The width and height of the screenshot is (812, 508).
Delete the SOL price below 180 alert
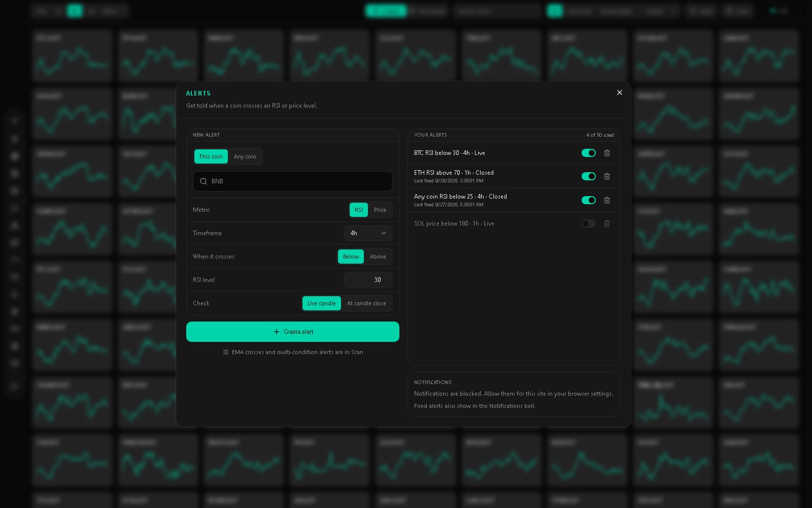click(x=606, y=224)
